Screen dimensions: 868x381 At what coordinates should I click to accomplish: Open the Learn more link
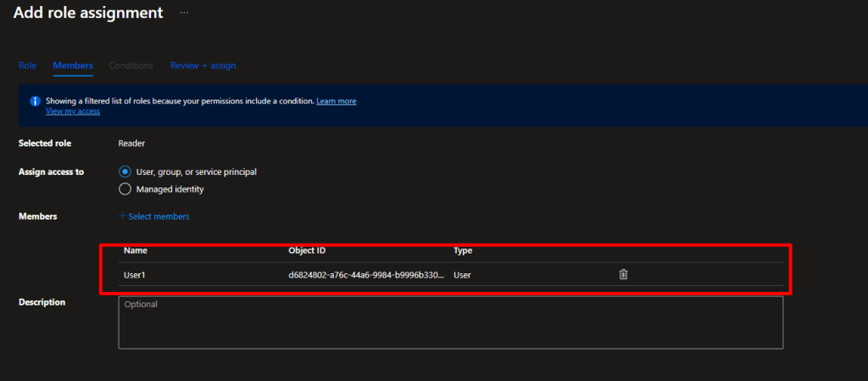click(336, 101)
